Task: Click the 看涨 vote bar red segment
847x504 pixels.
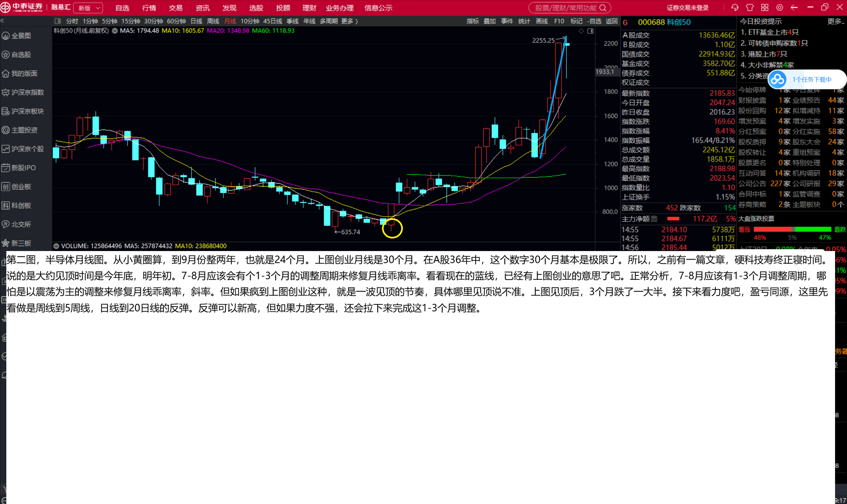Action: (773, 229)
